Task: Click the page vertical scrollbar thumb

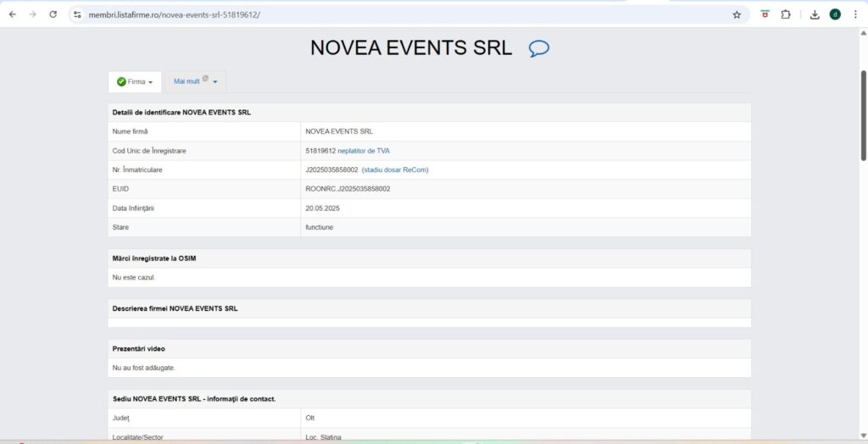Action: (863, 116)
